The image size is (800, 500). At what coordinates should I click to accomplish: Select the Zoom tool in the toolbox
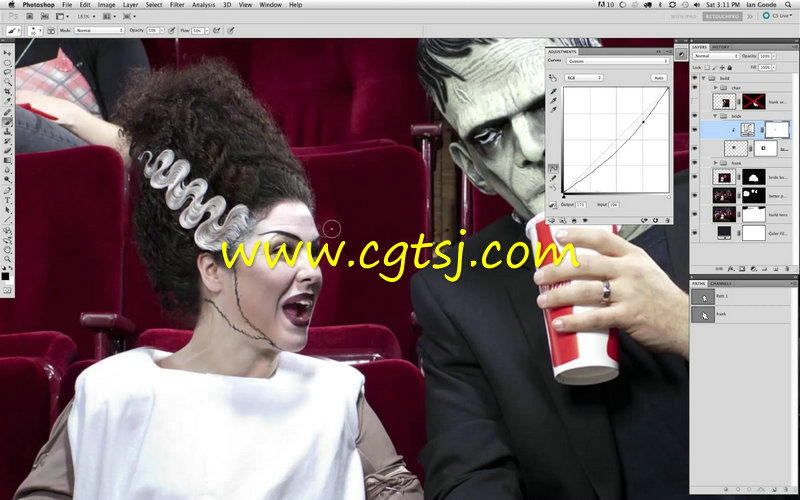click(7, 260)
